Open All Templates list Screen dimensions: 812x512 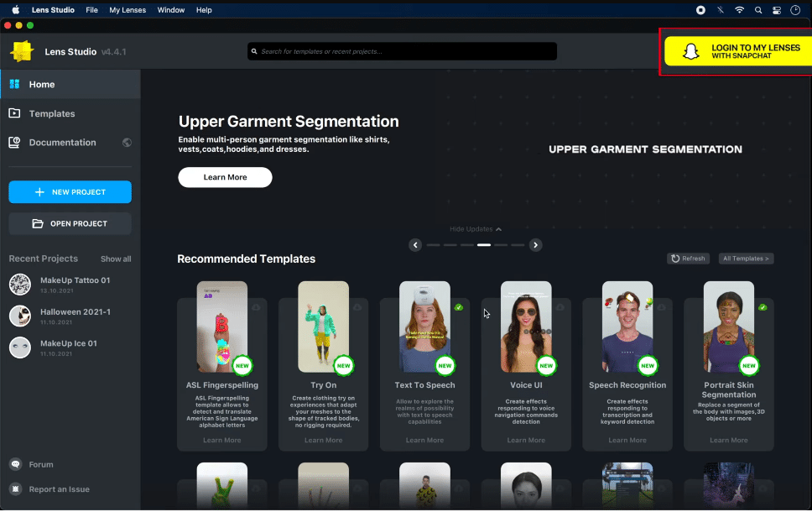(746, 259)
